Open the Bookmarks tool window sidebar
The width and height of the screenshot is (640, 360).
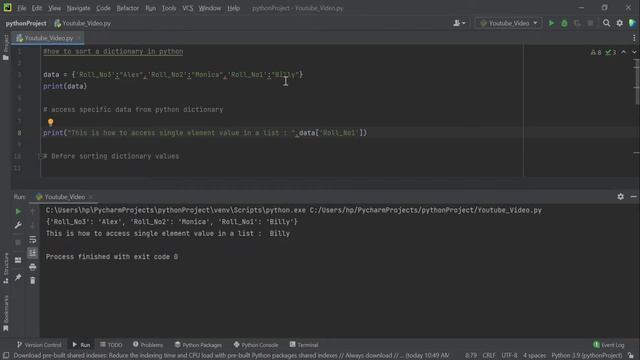point(5,313)
